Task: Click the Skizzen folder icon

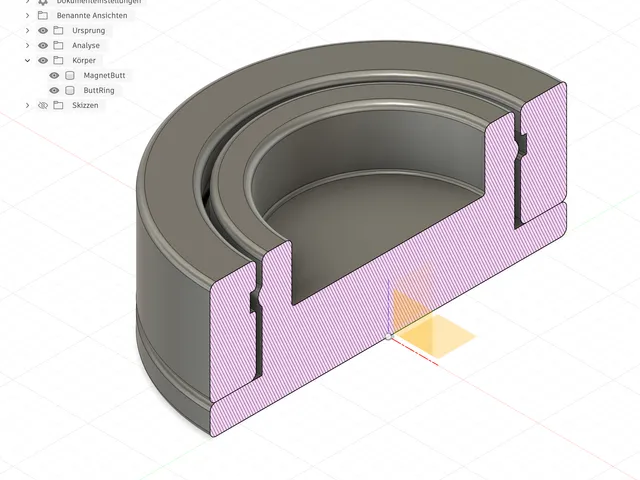Action: [x=58, y=105]
